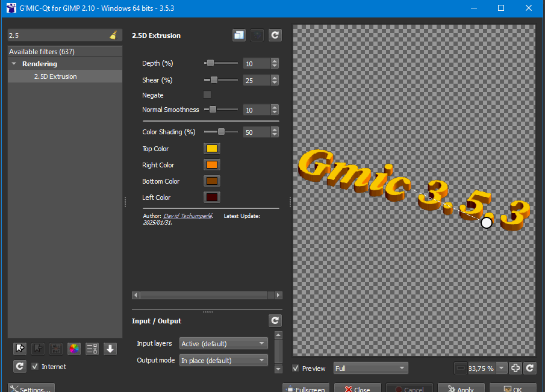Open the Input layers dropdown
This screenshot has height=392, width=545.
click(223, 343)
